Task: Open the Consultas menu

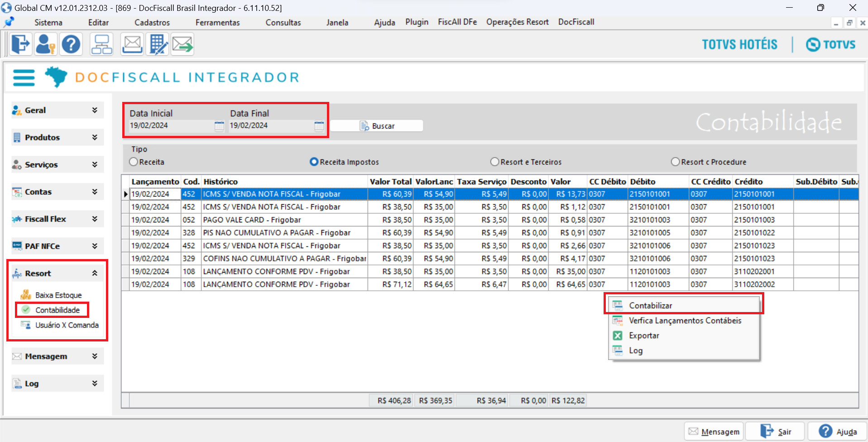Action: click(x=283, y=22)
